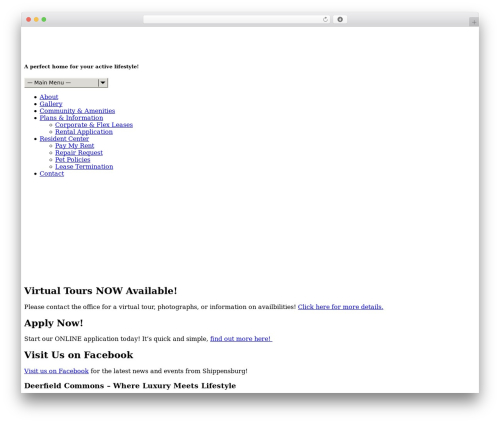Open Corporate & Flex Leases link

[x=94, y=125]
